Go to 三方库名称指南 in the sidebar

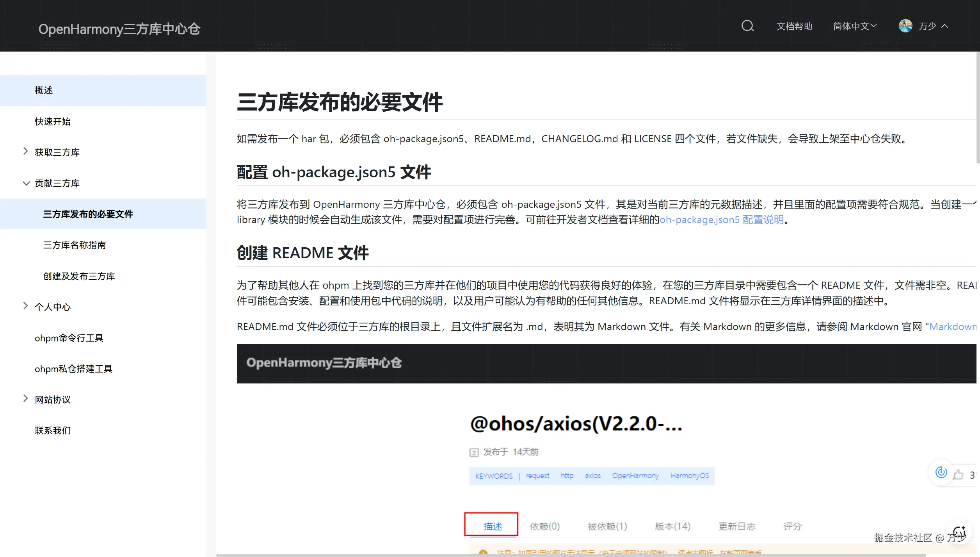[74, 245]
